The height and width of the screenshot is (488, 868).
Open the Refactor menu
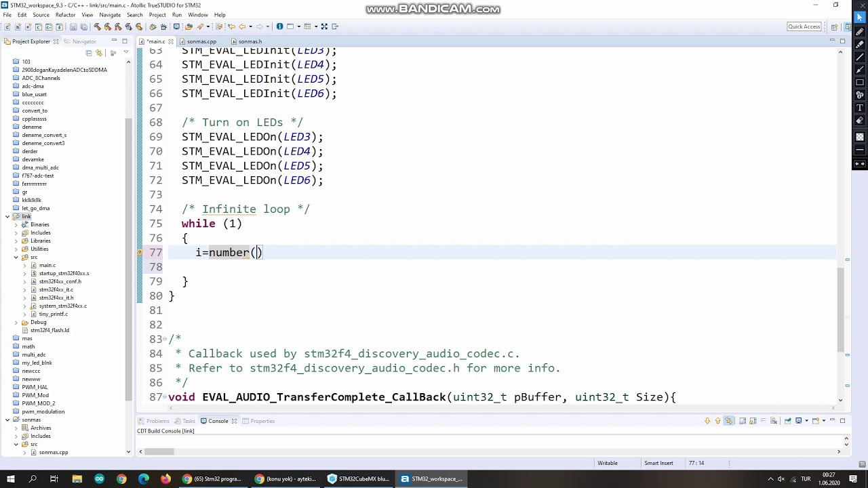click(x=65, y=14)
